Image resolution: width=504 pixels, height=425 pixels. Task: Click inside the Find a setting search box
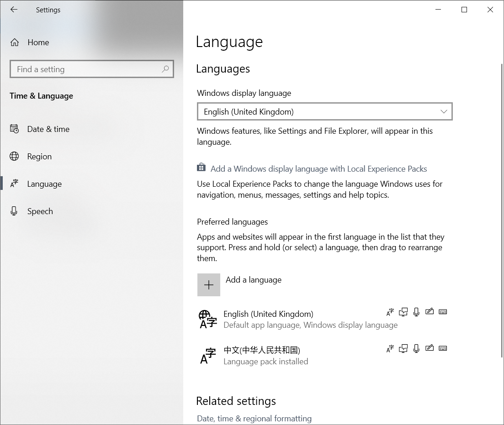coord(91,69)
